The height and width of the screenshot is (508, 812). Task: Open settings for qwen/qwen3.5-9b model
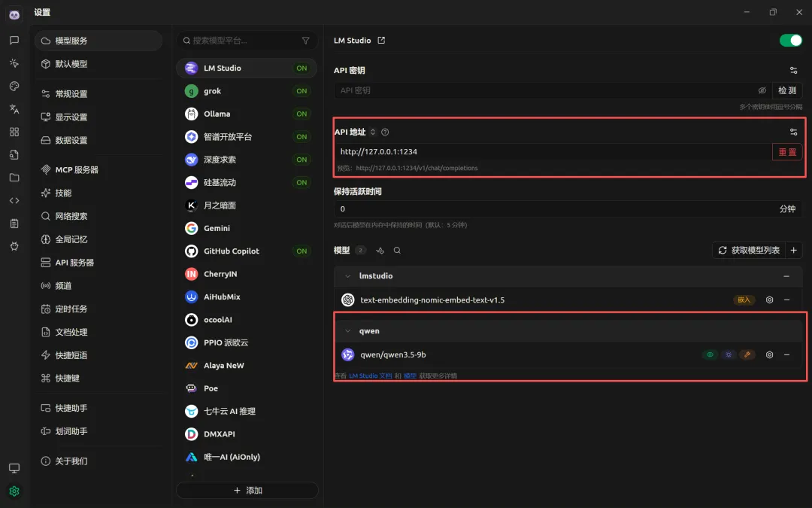pos(770,354)
